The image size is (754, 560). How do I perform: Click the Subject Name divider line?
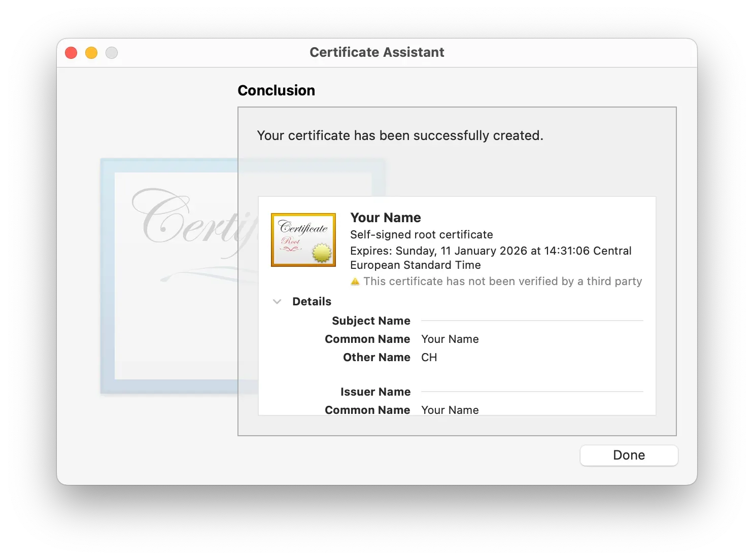click(532, 321)
